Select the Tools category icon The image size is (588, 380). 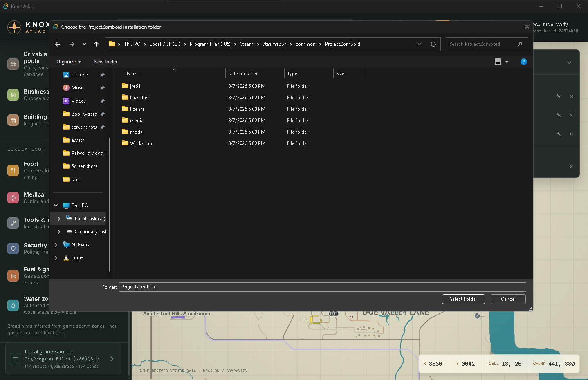click(13, 223)
